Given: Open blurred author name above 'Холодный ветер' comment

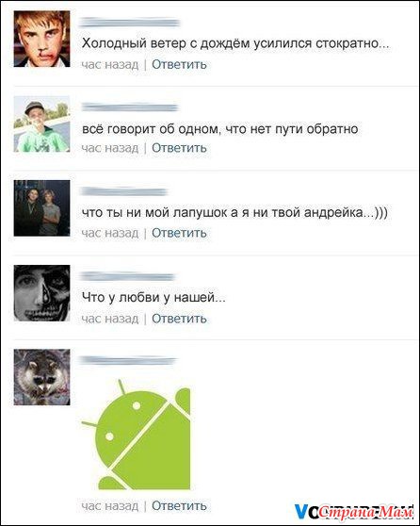Looking at the screenshot, I should point(129,23).
